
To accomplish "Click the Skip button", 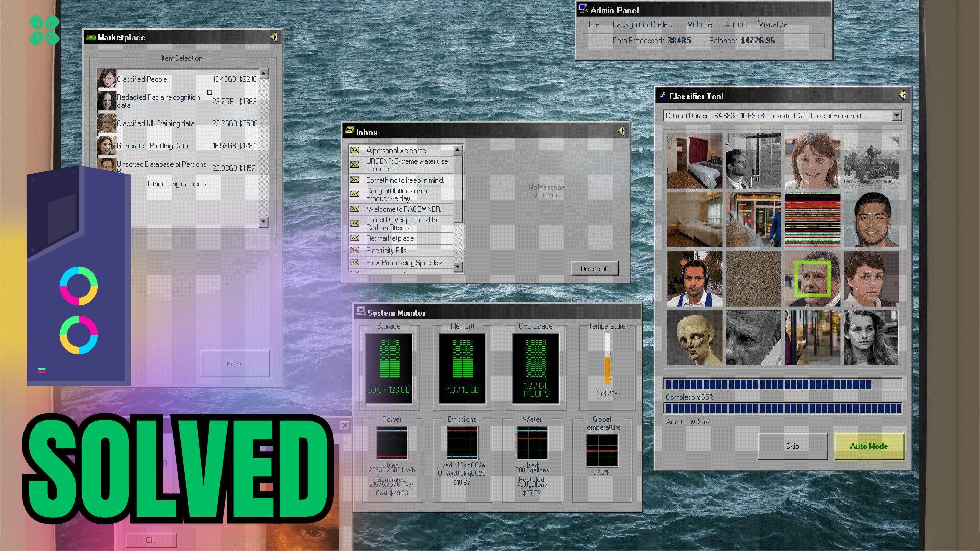I will 792,446.
